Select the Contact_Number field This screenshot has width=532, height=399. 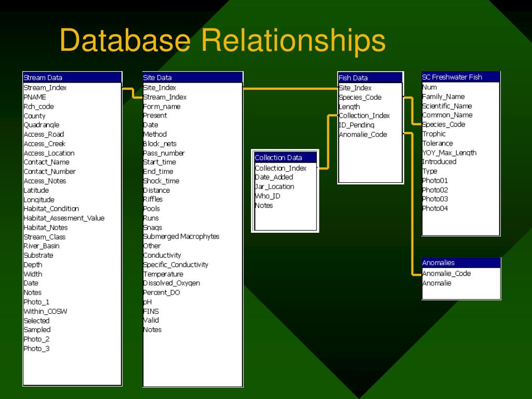click(49, 171)
